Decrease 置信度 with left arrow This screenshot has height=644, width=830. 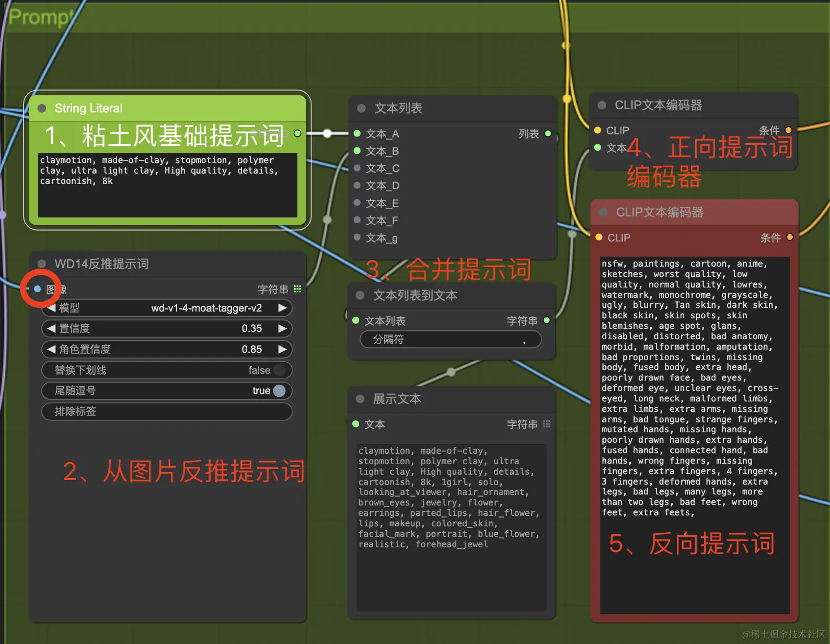[51, 328]
